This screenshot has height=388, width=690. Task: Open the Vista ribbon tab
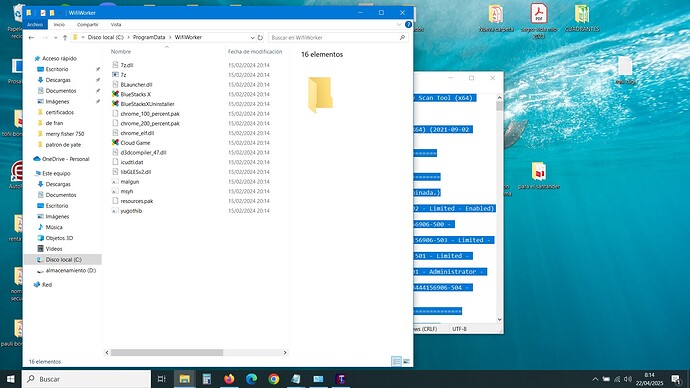pyautogui.click(x=116, y=25)
